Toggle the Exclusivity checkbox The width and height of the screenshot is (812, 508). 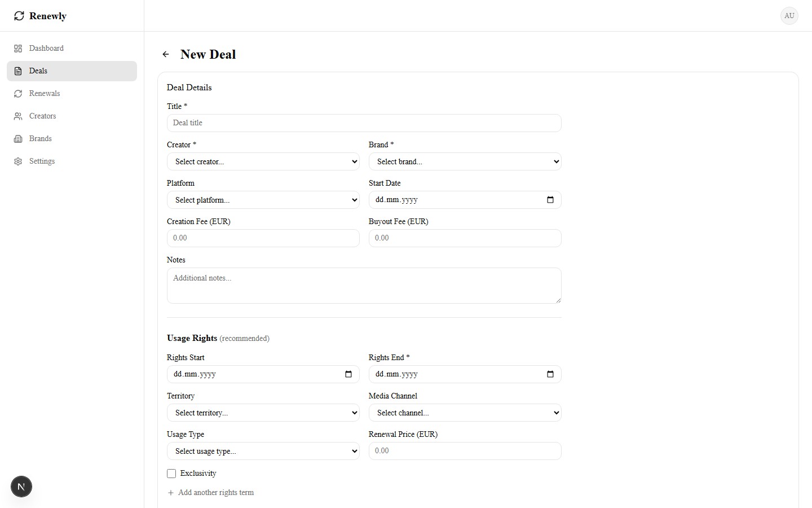[x=171, y=474]
